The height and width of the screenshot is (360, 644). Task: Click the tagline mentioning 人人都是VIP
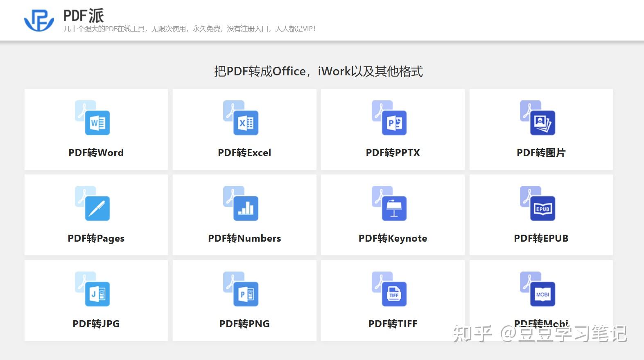190,29
